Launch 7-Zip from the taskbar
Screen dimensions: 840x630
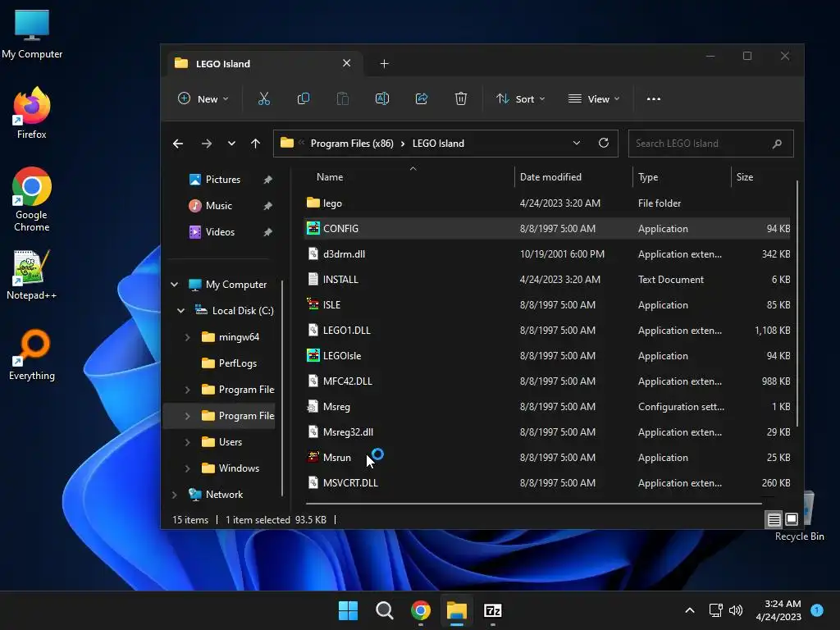point(492,610)
